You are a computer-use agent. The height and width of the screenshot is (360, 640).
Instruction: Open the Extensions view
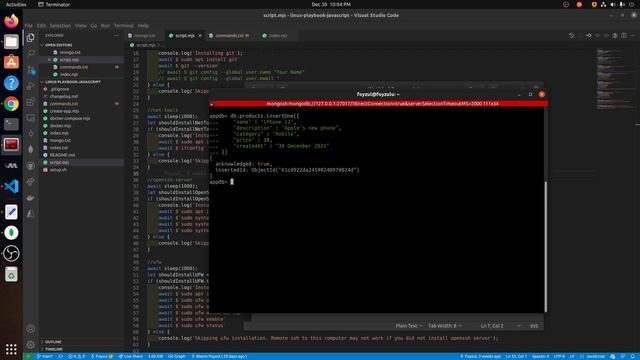[x=31, y=102]
